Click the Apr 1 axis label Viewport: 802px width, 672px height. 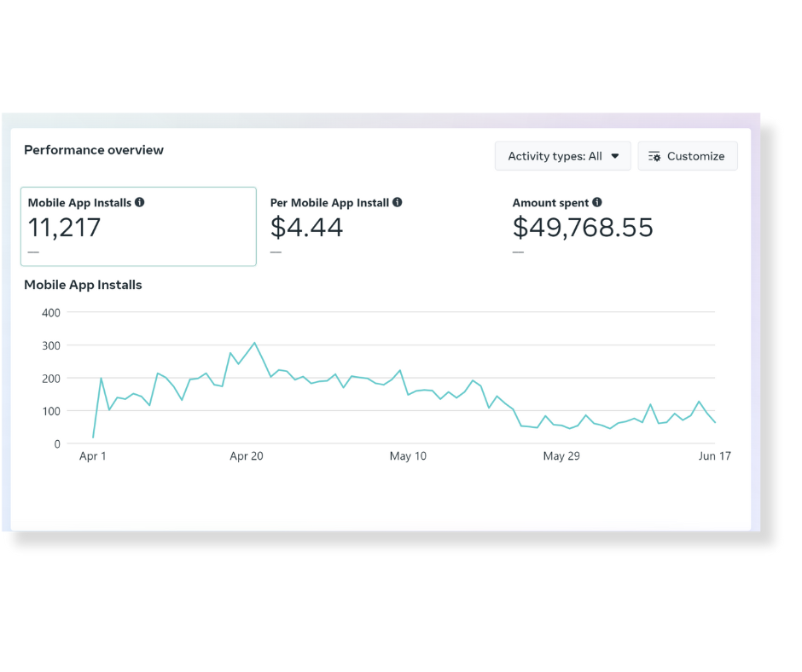pyautogui.click(x=93, y=455)
